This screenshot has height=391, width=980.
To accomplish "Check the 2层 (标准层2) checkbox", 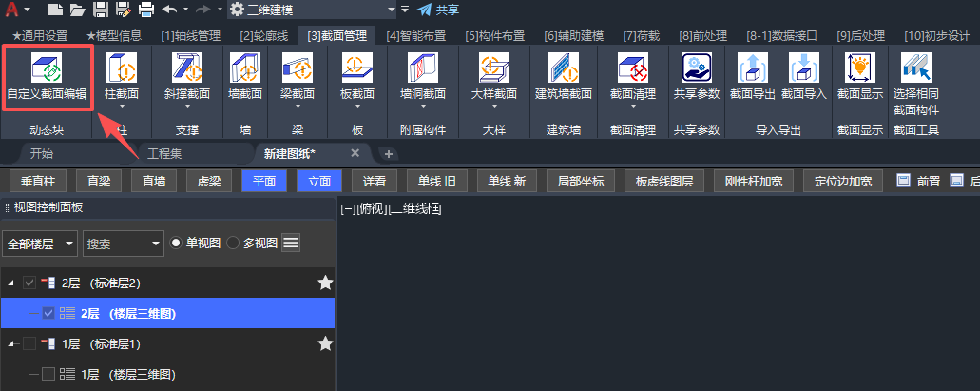I will tap(29, 283).
